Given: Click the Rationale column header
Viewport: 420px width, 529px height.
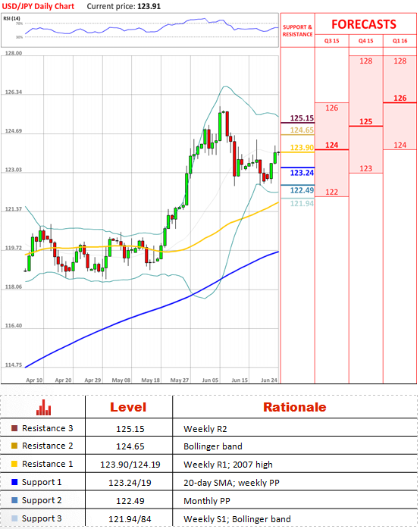Looking at the screenshot, I should pyautogui.click(x=294, y=407).
